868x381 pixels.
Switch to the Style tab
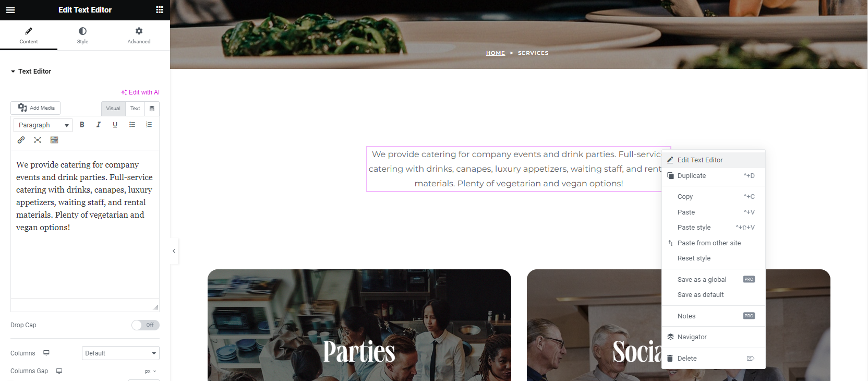click(x=82, y=35)
